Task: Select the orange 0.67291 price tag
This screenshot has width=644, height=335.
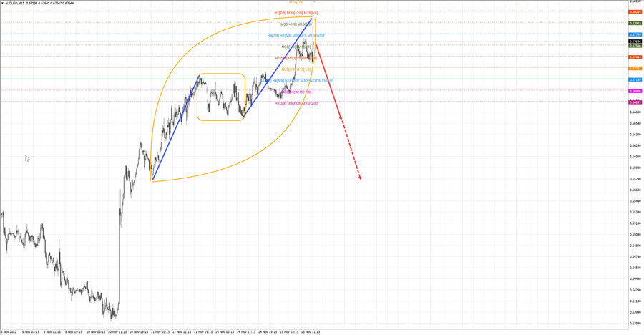Action: [635, 68]
